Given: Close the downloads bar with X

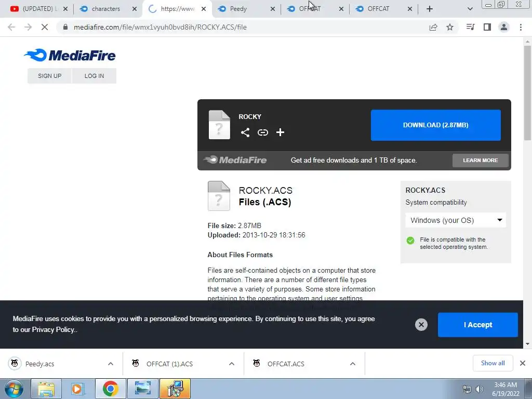Looking at the screenshot, I should point(523,363).
